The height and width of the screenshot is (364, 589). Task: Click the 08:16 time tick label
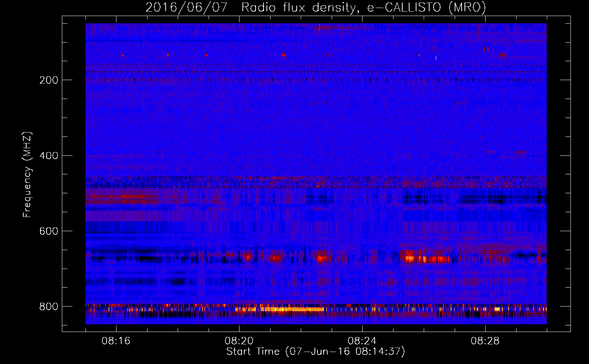pyautogui.click(x=116, y=341)
